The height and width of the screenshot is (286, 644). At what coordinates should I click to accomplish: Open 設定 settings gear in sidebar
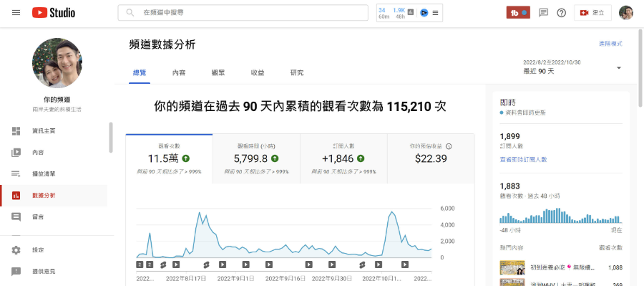pos(54,249)
